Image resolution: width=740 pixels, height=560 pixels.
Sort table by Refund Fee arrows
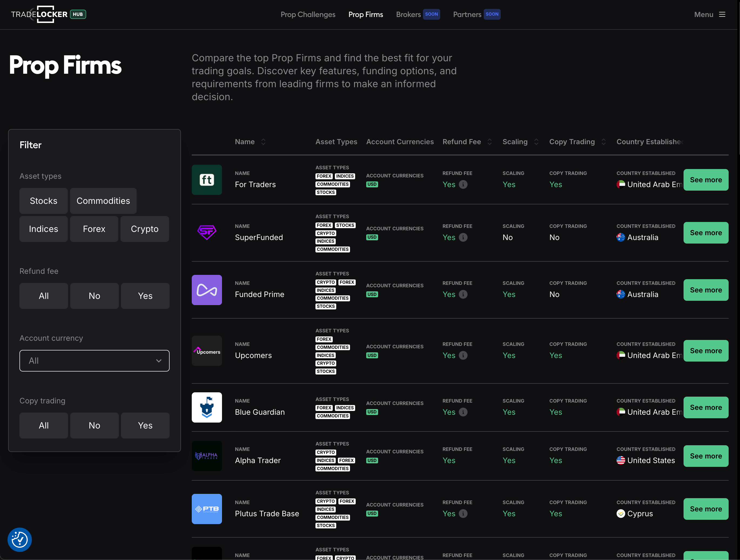(x=489, y=142)
